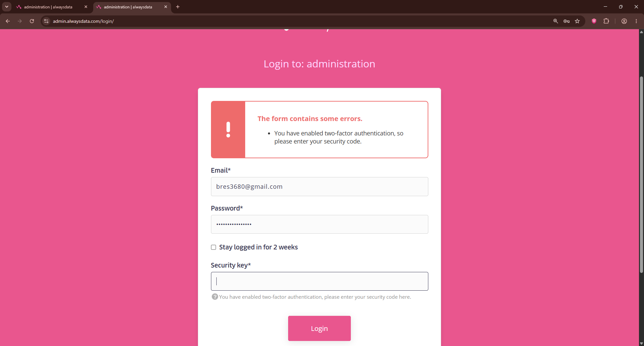Click the Email input field

pyautogui.click(x=319, y=187)
